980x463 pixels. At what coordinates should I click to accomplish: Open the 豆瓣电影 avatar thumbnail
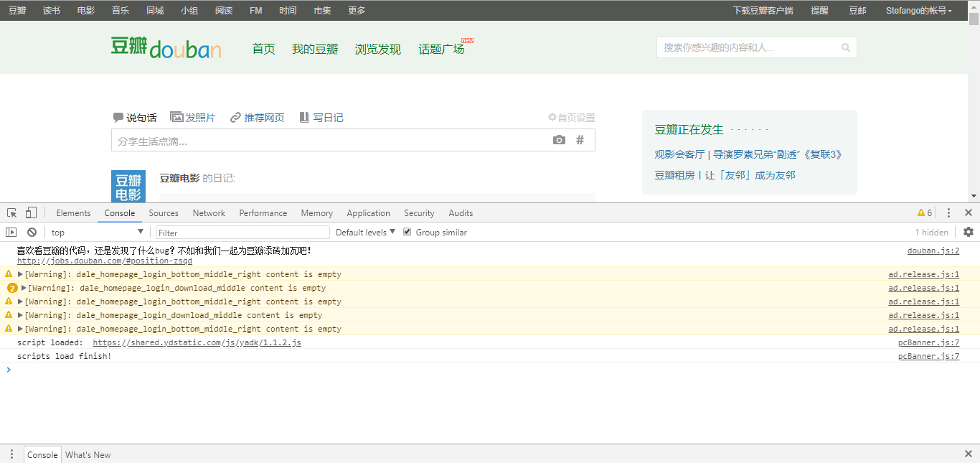(x=128, y=187)
